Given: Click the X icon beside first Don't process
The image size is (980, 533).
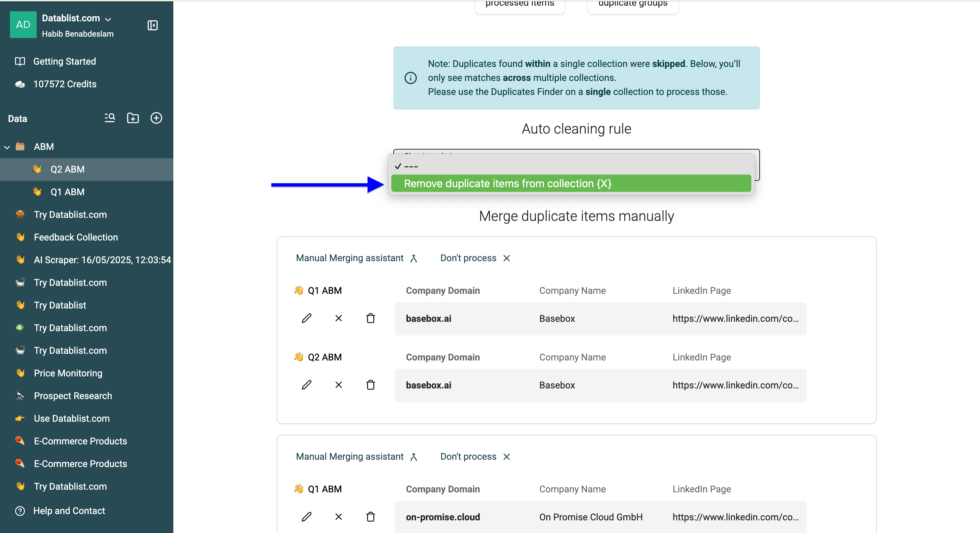Looking at the screenshot, I should 506,259.
